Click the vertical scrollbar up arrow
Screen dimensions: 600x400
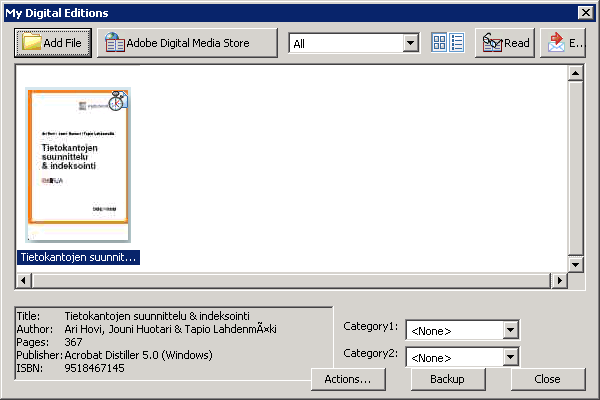coord(575,73)
